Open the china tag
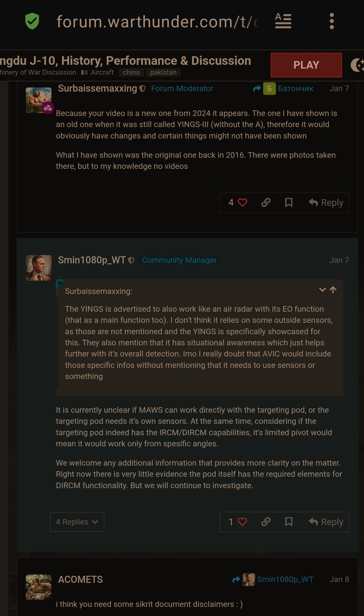Viewport: 364px width, 616px height. [131, 72]
